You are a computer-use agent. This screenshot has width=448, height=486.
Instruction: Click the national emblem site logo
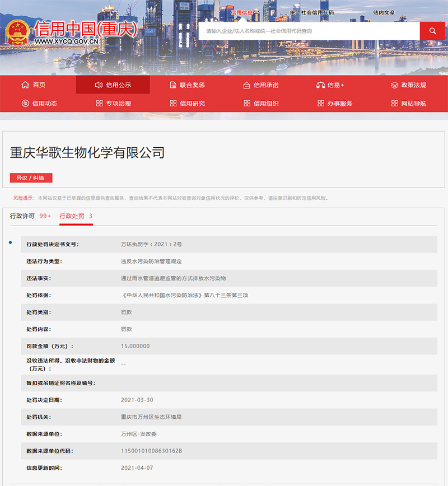tap(17, 32)
